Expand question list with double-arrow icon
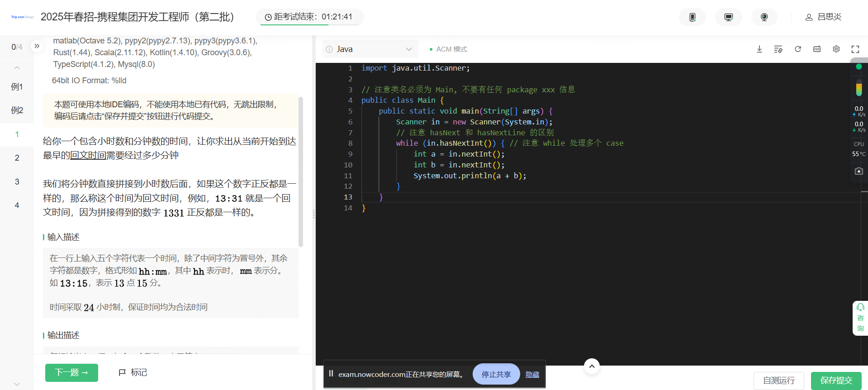The image size is (868, 390). click(x=37, y=46)
